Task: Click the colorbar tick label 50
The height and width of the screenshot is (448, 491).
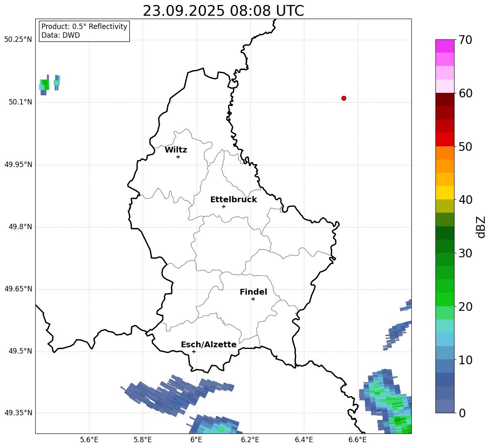Action: tap(465, 147)
